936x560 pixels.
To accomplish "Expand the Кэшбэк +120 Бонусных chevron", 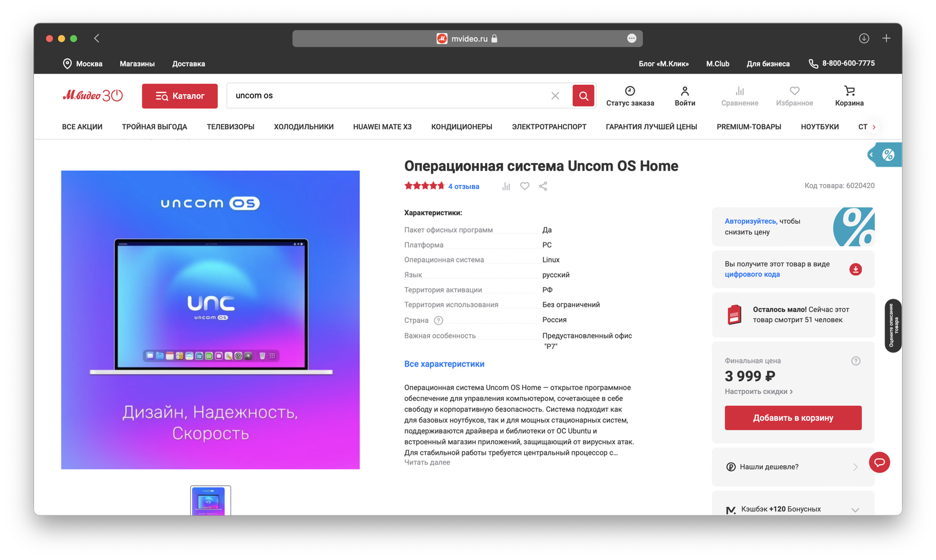I will pos(855,510).
